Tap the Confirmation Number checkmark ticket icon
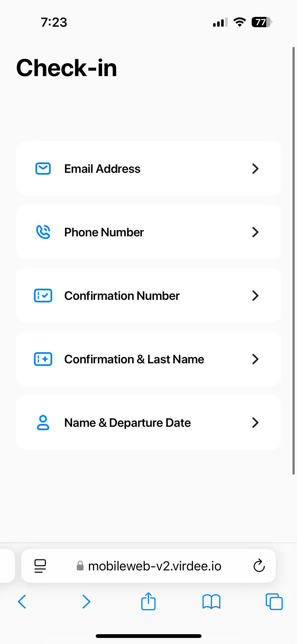 tap(43, 296)
